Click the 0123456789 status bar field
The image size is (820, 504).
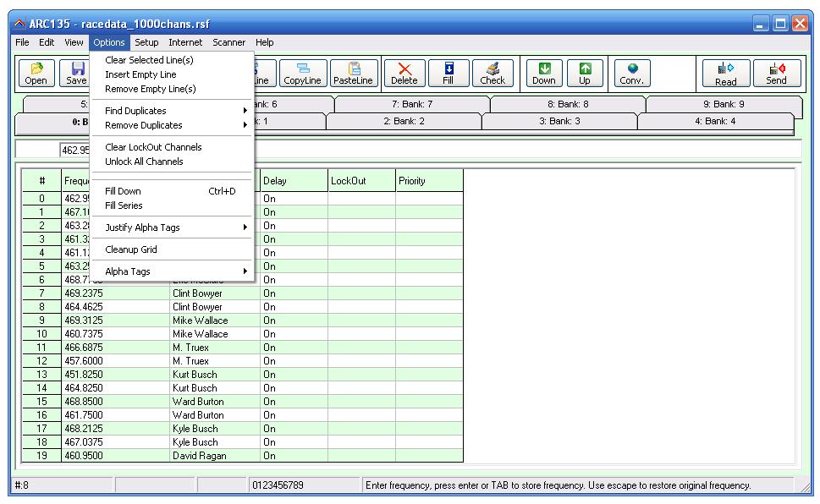click(x=305, y=485)
